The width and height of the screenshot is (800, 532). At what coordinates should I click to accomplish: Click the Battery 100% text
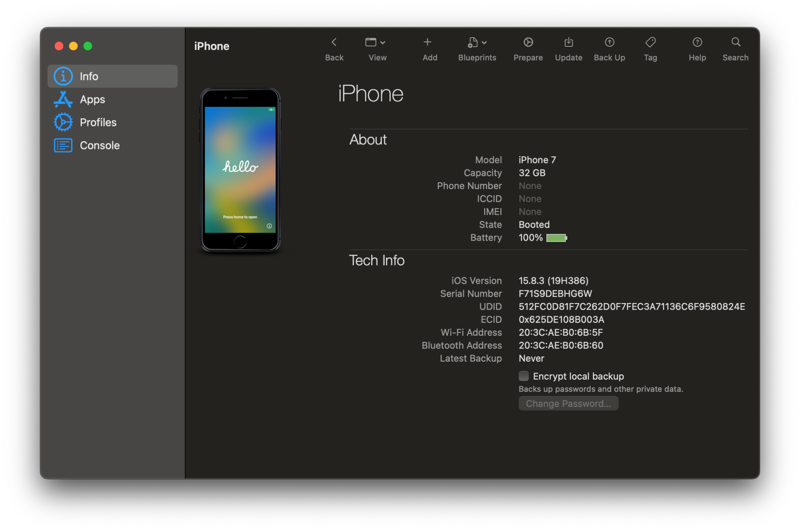pyautogui.click(x=530, y=238)
